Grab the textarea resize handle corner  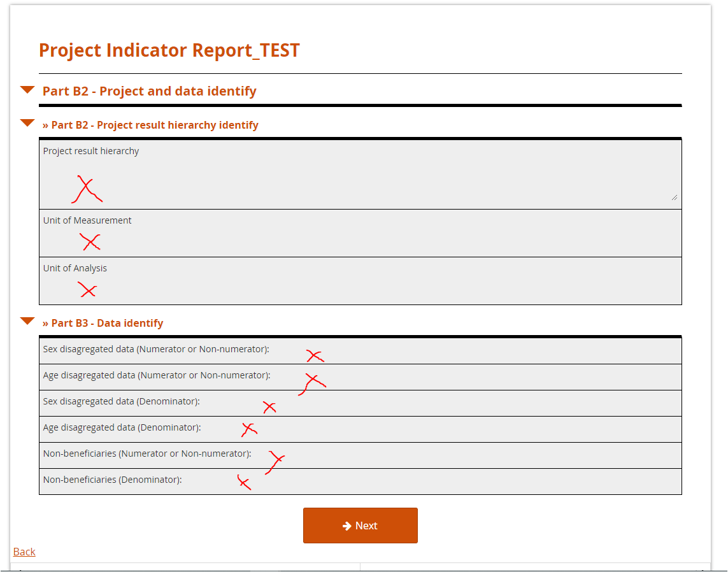tap(674, 198)
